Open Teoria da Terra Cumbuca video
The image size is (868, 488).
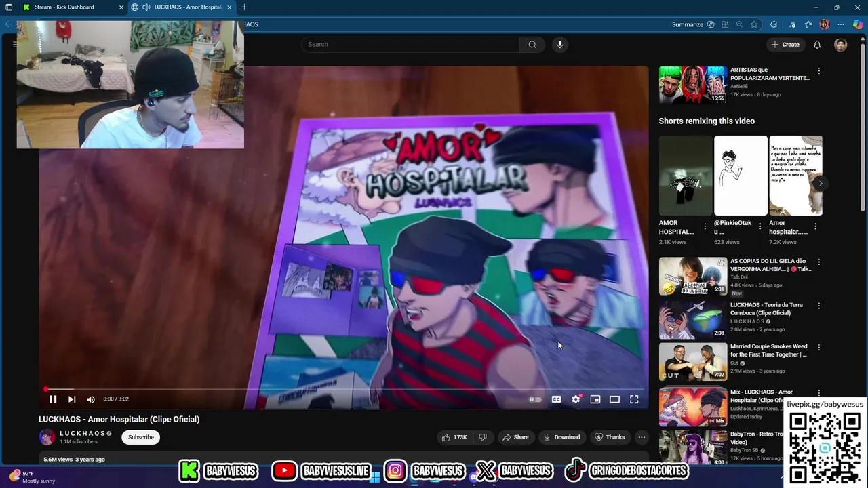[693, 319]
